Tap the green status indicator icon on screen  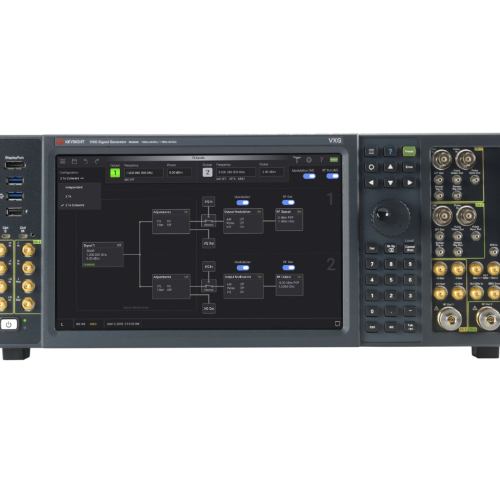pos(334,160)
